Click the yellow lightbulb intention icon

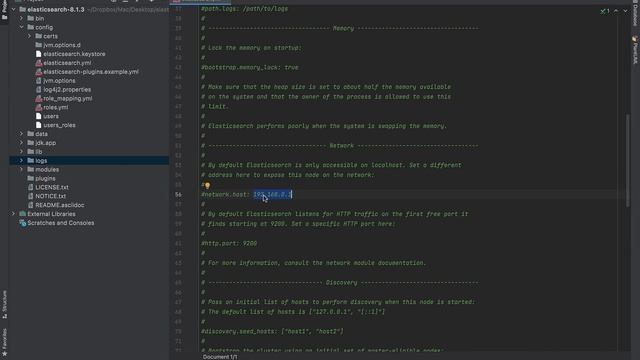click(207, 186)
